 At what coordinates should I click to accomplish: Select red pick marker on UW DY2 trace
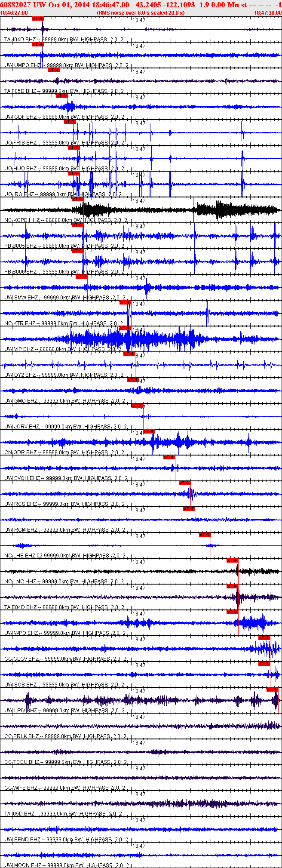[129, 354]
